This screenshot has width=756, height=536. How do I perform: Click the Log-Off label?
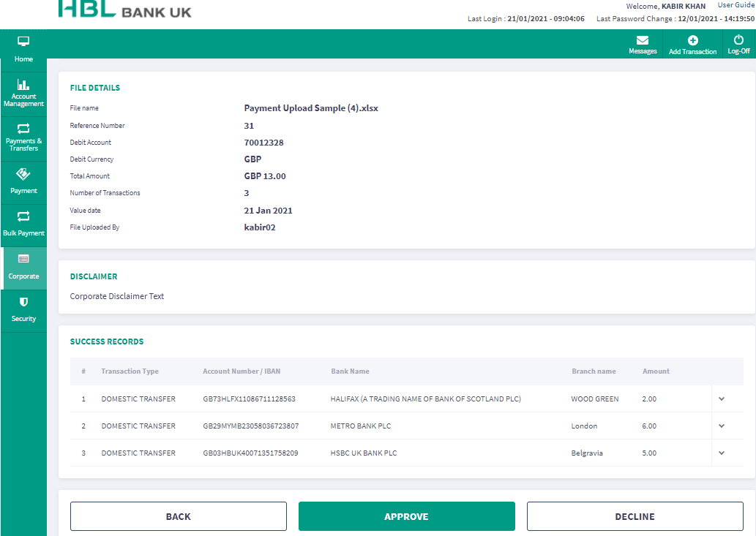[x=738, y=51]
